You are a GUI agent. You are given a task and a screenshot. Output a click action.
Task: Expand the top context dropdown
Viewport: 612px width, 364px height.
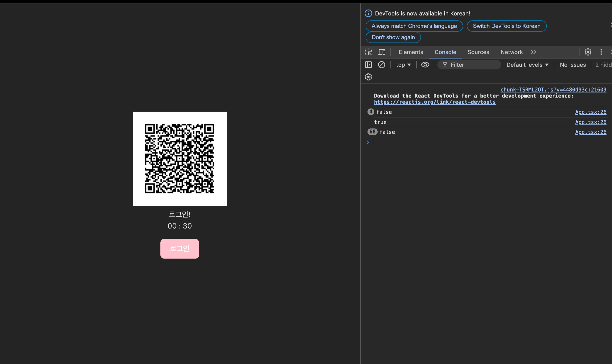pyautogui.click(x=403, y=65)
